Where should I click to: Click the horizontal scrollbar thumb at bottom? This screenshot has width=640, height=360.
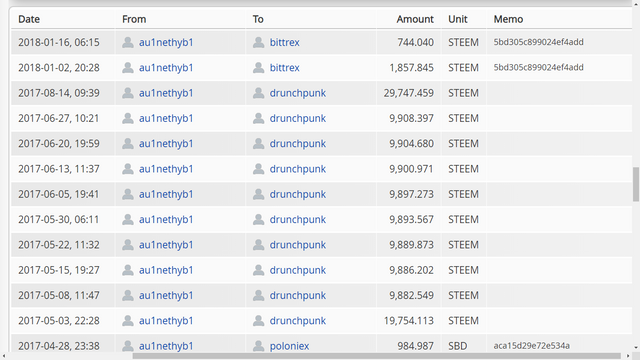(x=376, y=356)
